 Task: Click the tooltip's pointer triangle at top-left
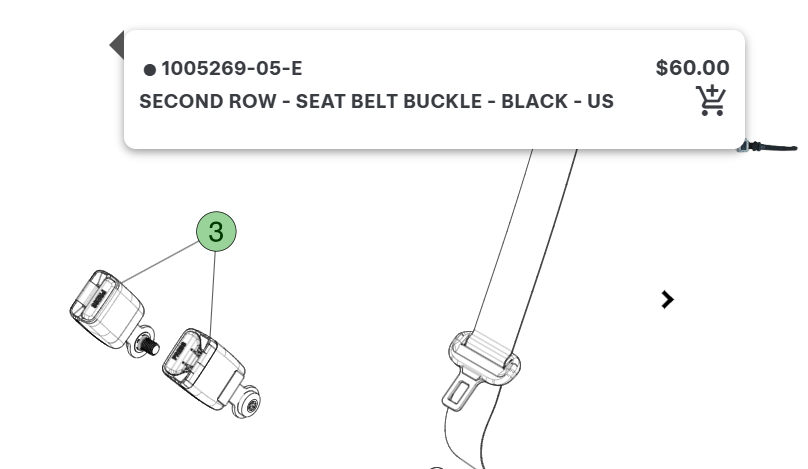(117, 45)
